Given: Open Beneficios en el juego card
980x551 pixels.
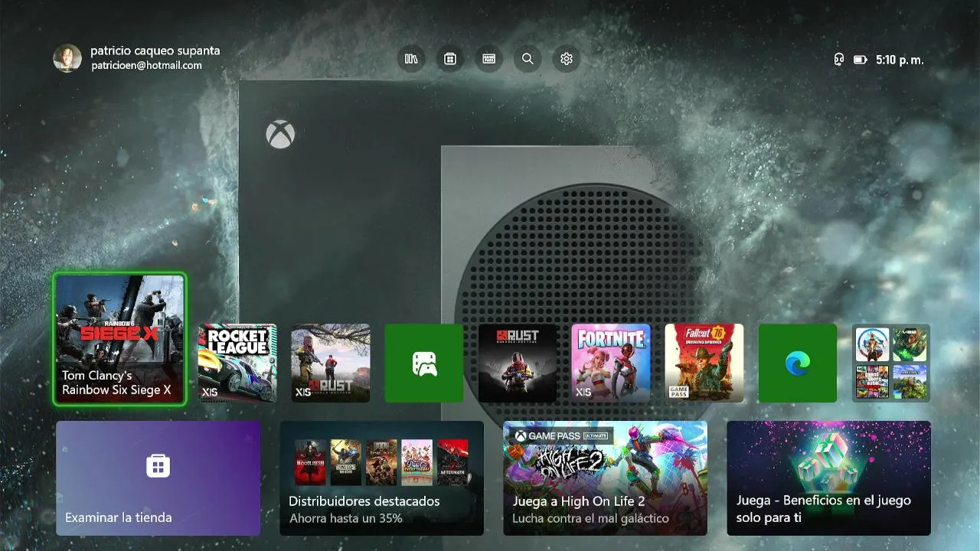Looking at the screenshot, I should click(829, 478).
